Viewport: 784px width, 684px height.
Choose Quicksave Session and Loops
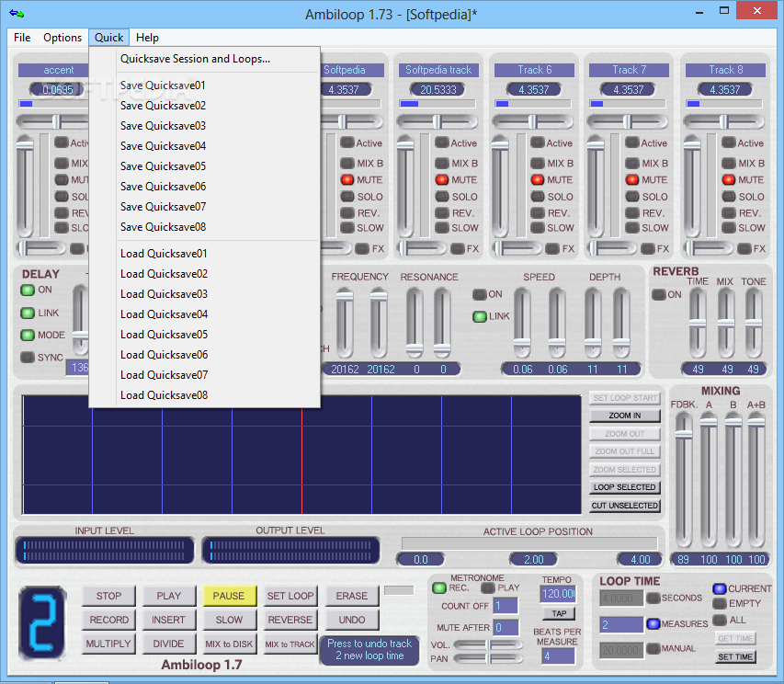pyautogui.click(x=195, y=59)
